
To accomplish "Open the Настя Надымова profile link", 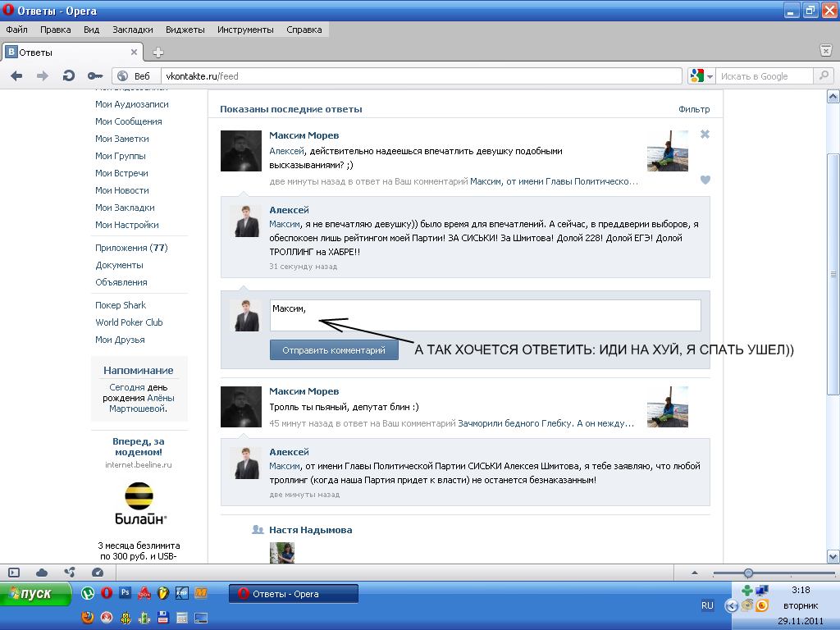I will [x=310, y=530].
